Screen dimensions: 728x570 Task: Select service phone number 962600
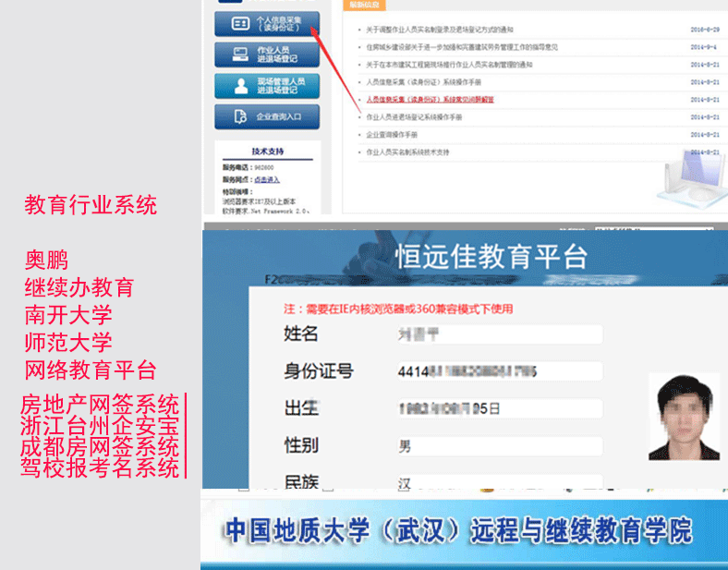pos(264,167)
